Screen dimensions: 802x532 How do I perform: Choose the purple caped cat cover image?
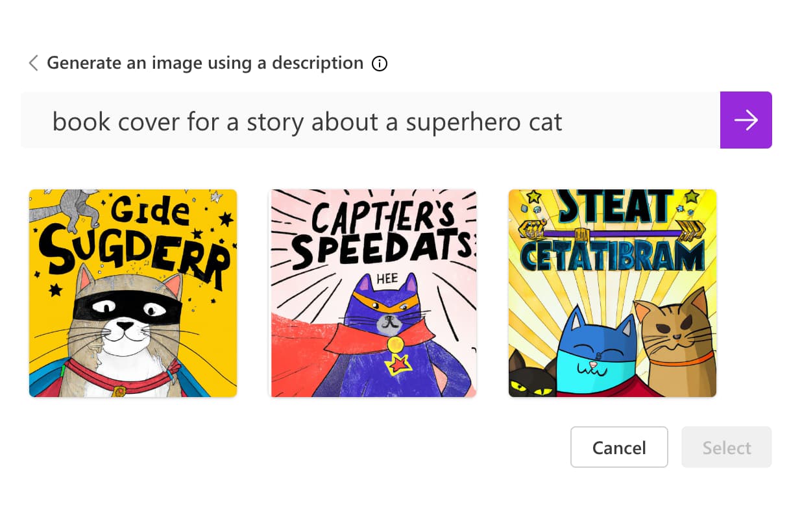point(372,293)
